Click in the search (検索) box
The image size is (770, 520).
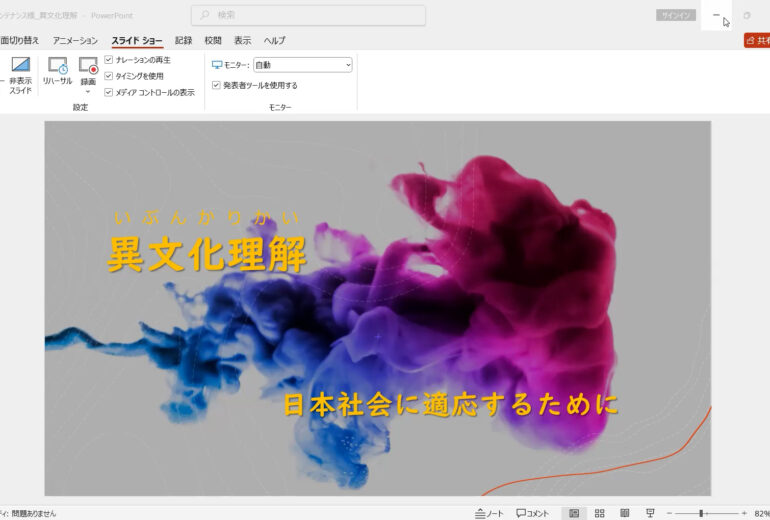coord(308,15)
